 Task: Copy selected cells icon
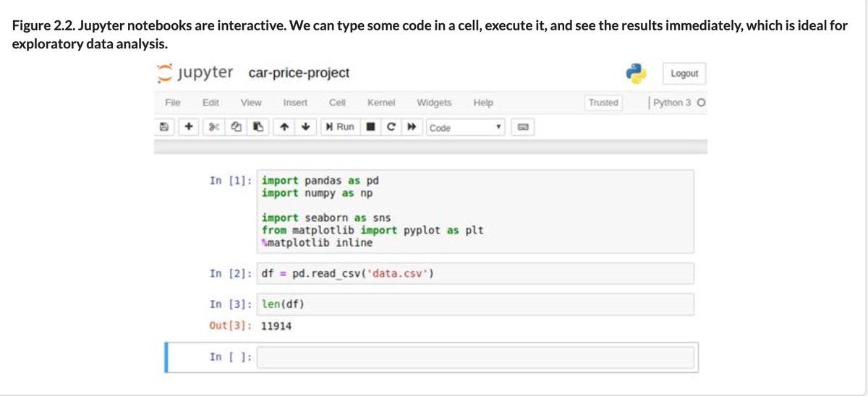[x=236, y=127]
